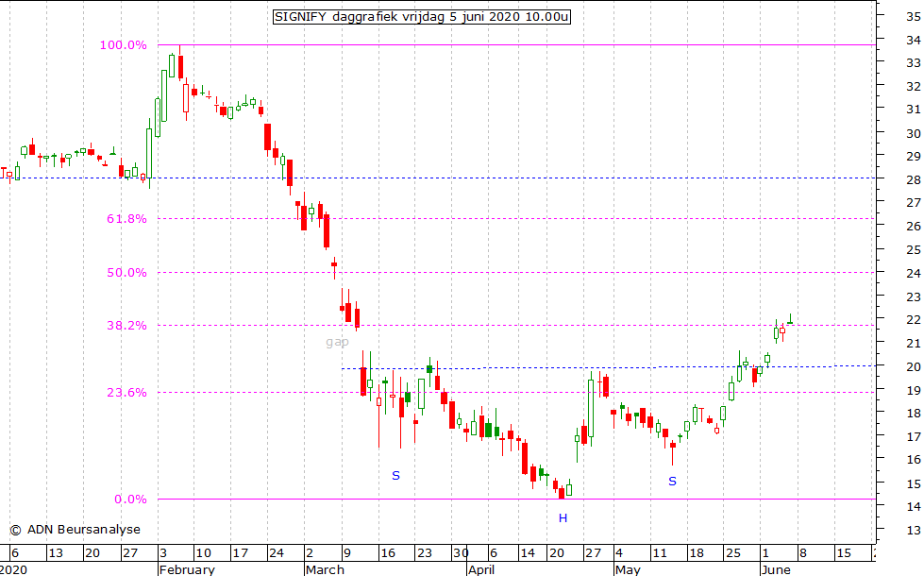The height and width of the screenshot is (576, 924).
Task: Click the 'June' month label
Action: click(x=776, y=569)
